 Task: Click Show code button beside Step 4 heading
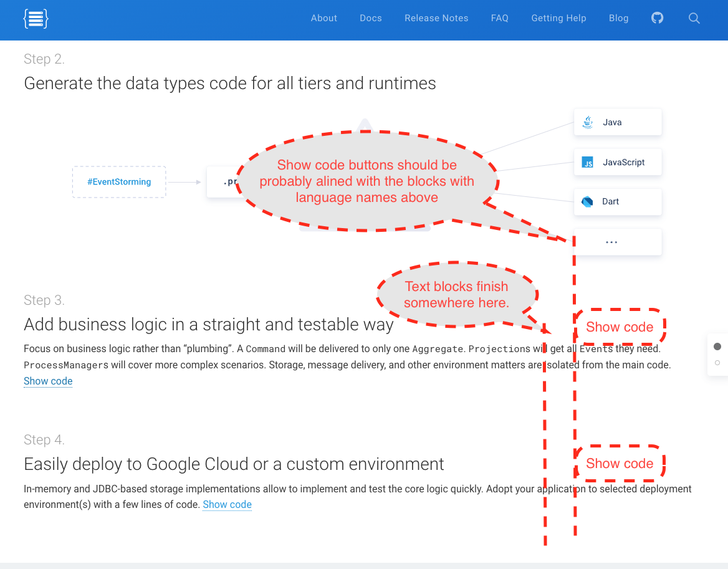(620, 464)
